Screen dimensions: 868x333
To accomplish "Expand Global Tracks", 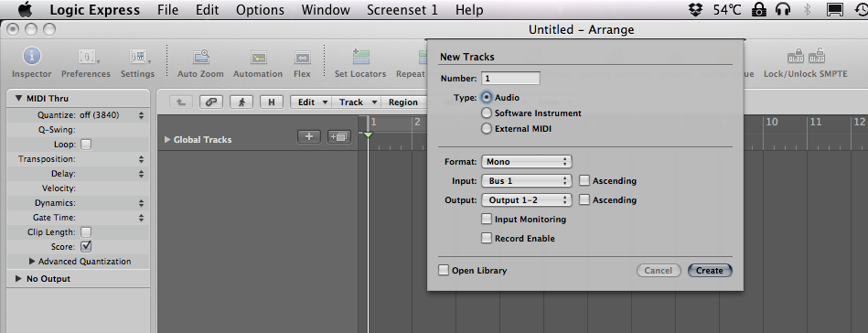I will point(167,140).
